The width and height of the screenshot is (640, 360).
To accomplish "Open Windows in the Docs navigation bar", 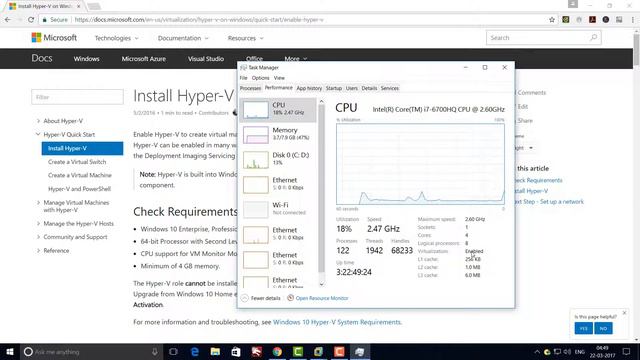I will click(x=87, y=59).
